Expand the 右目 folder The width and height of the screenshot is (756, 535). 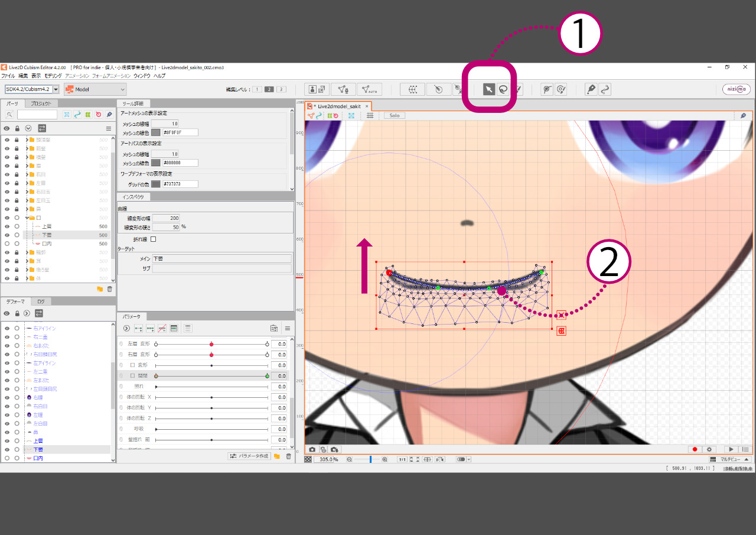coord(27,174)
